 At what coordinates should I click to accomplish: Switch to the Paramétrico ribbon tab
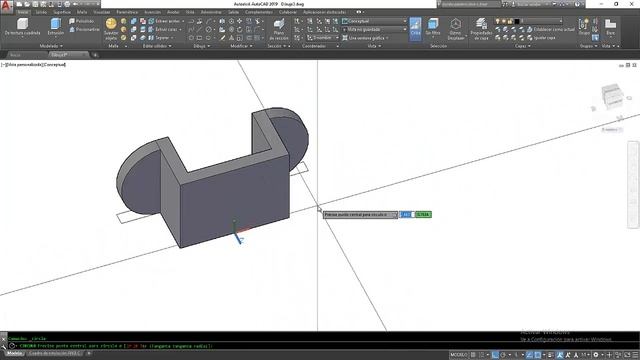pyautogui.click(x=127, y=12)
